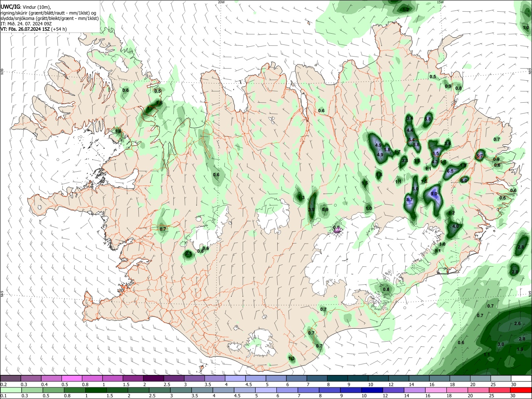Select the 'Vindur (10m),' header text
Screen dimensions: 532x399
[37, 7]
